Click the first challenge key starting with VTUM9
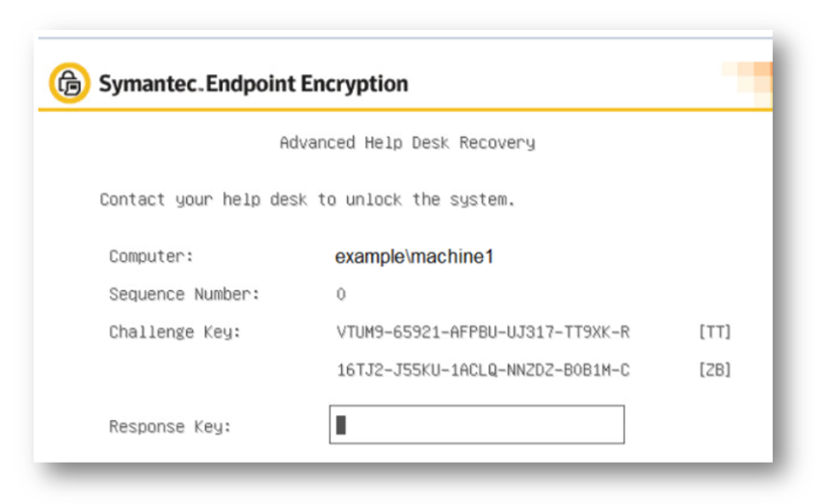 point(483,332)
